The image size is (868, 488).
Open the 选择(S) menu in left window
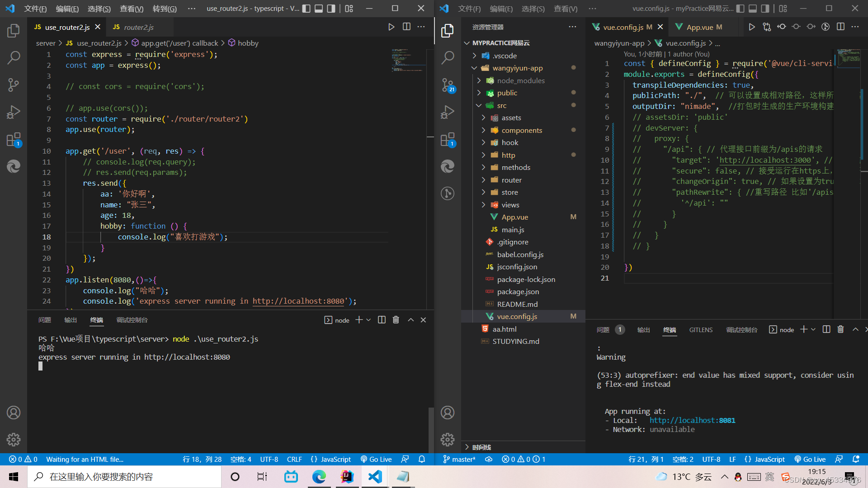99,9
